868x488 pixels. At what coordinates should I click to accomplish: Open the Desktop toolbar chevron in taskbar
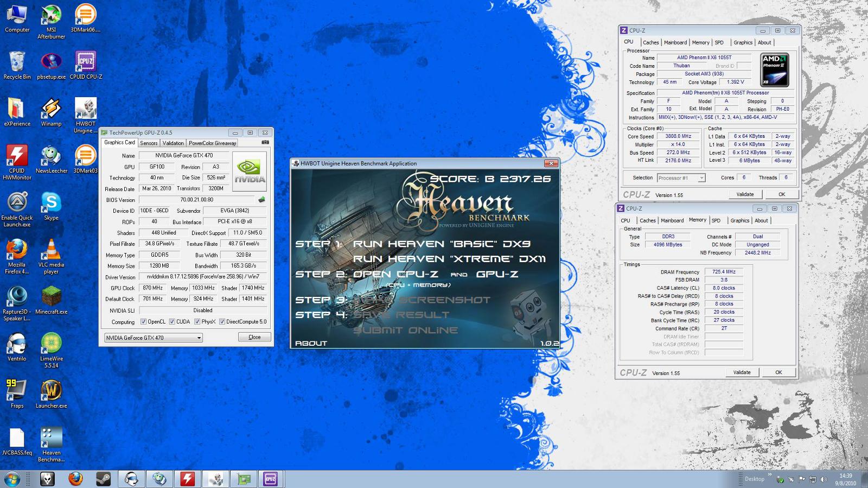(x=769, y=475)
